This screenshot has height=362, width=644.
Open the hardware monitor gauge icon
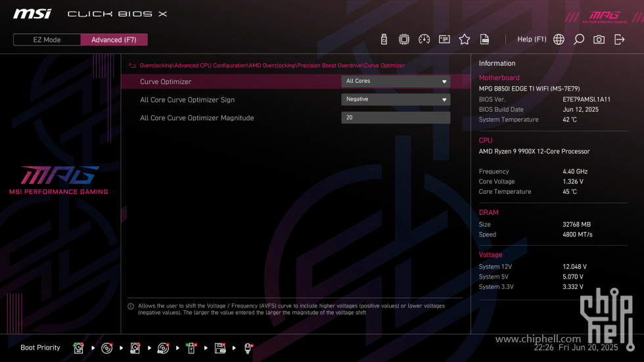425,39
